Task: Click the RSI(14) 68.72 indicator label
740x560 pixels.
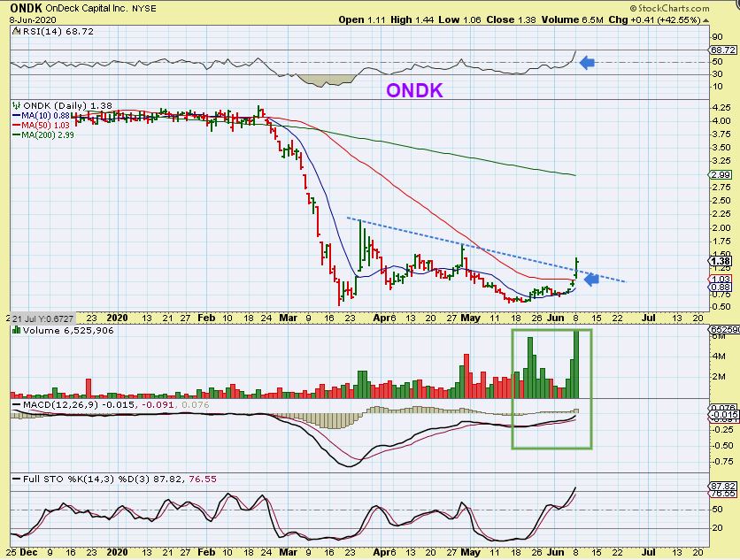Action: [x=58, y=32]
